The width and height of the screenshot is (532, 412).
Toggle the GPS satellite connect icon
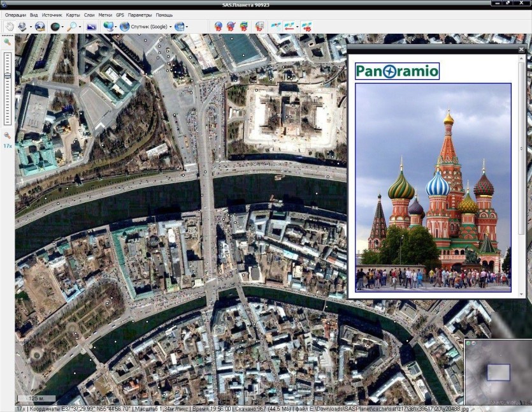275,27
